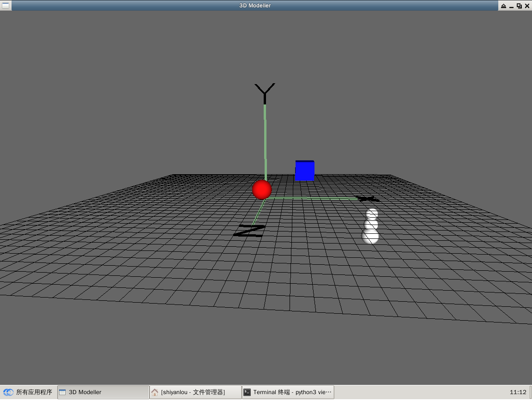This screenshot has height=414, width=532.
Task: Open the 所有应用程序 applications menu
Action: point(28,392)
